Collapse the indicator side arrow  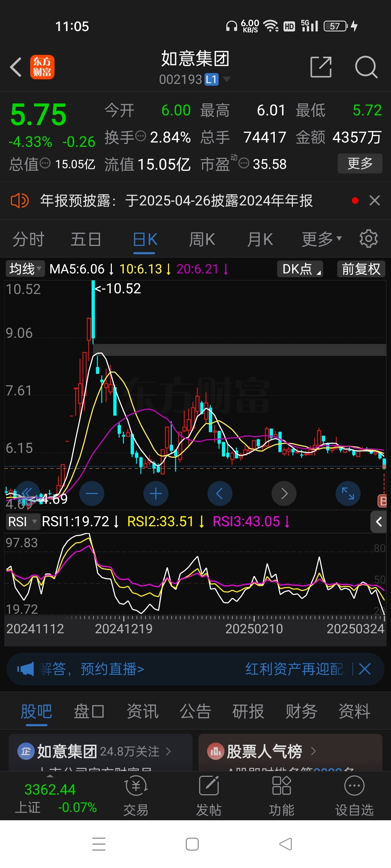point(379,522)
